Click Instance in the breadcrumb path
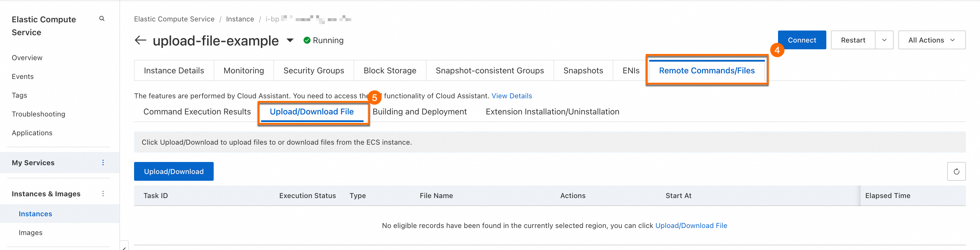980x250 pixels. click(240, 19)
